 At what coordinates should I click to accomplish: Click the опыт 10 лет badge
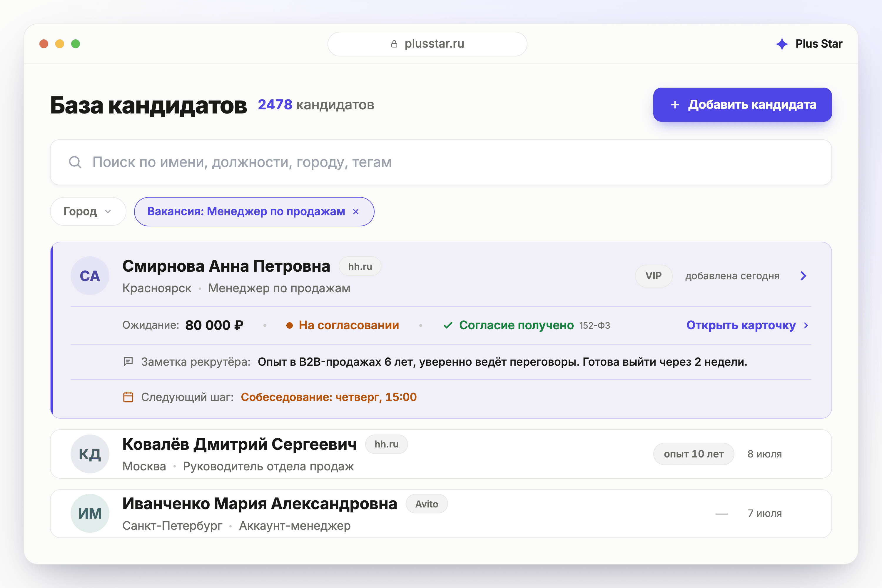(694, 454)
